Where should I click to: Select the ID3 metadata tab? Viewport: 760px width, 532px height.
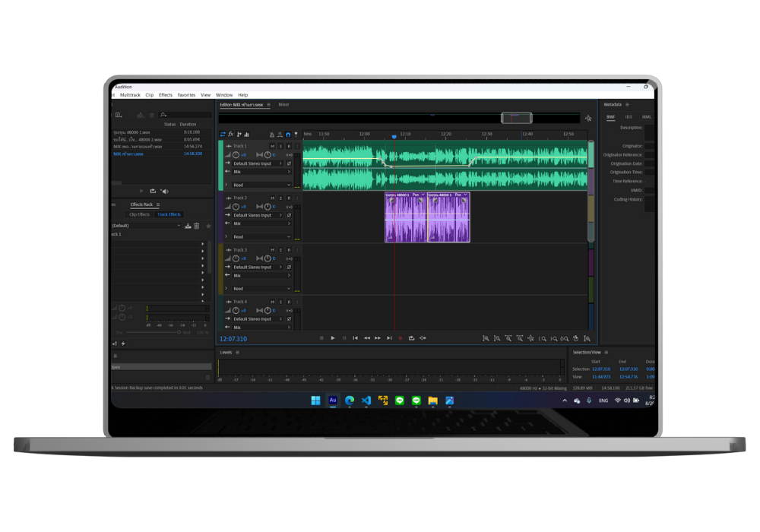(629, 117)
